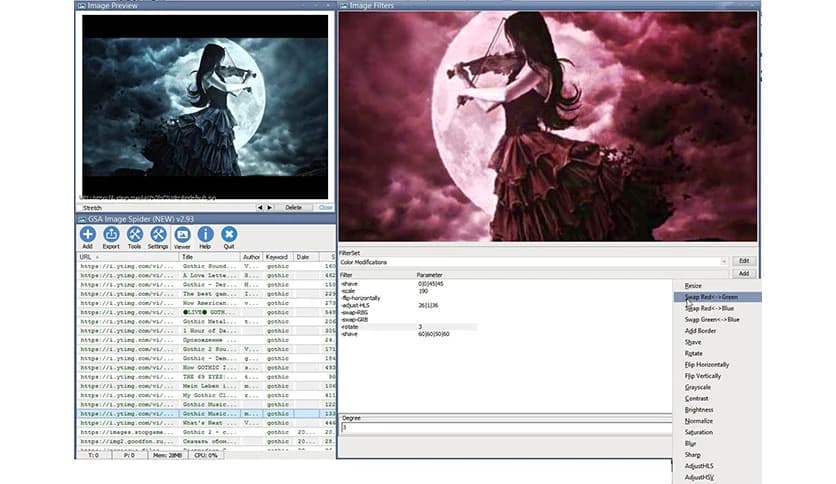836x484 pixels.
Task: Select the img2.goodfon.ru URL row
Action: pos(207,441)
